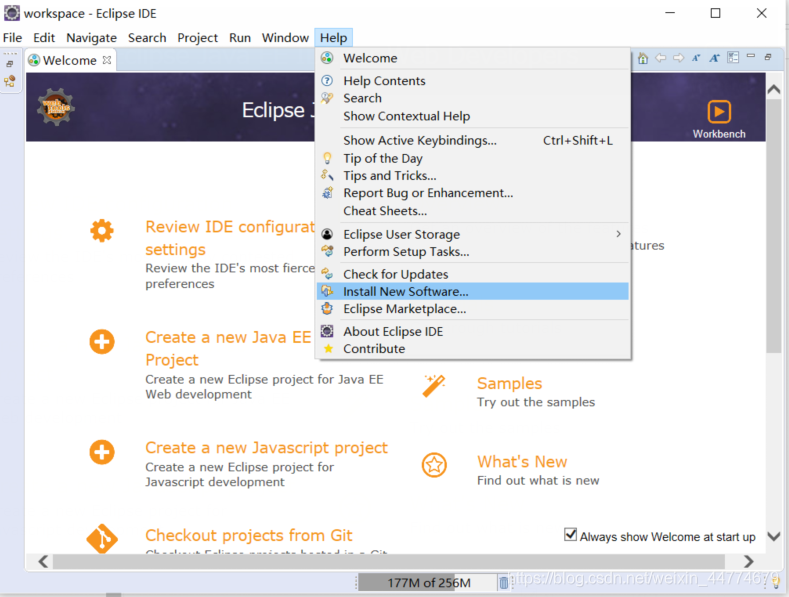Click the Eclipse gear logo in banner

(x=56, y=107)
